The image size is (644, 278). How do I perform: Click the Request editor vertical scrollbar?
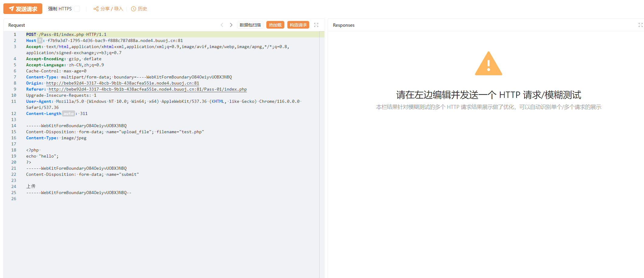[x=322, y=155]
